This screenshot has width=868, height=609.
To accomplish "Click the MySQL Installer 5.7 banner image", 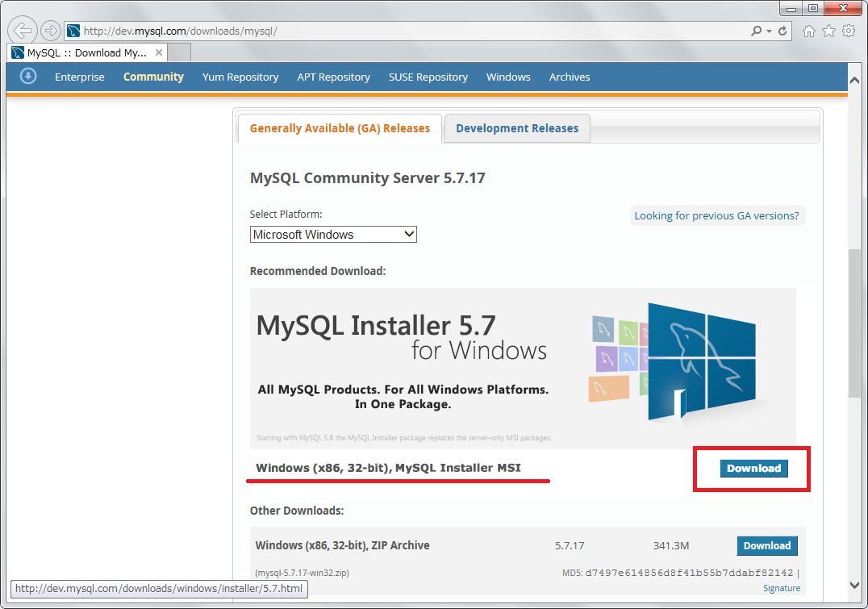I will [x=522, y=367].
